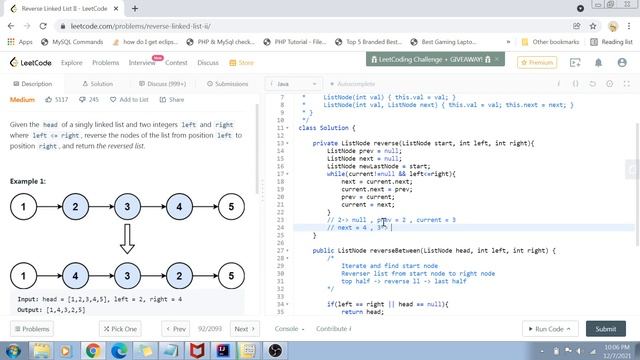This screenshot has width=640, height=360.
Task: Open the user profile avatar menu
Action: 622,62
